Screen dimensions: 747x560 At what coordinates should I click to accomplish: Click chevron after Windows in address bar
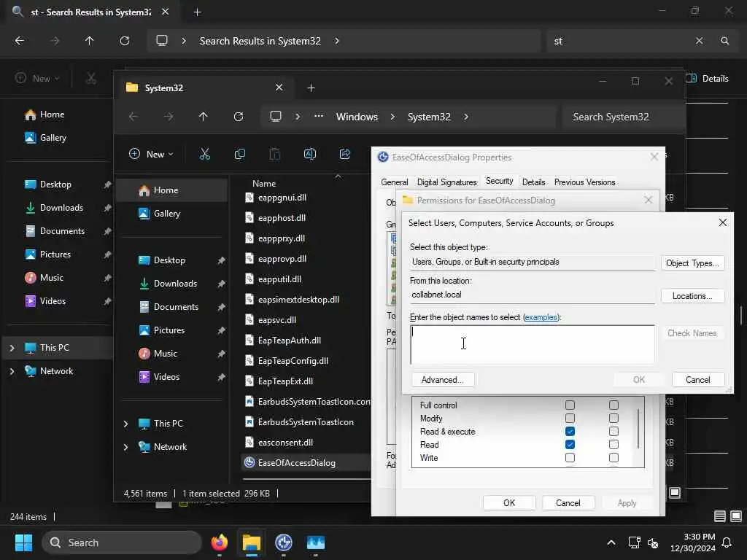(392, 117)
